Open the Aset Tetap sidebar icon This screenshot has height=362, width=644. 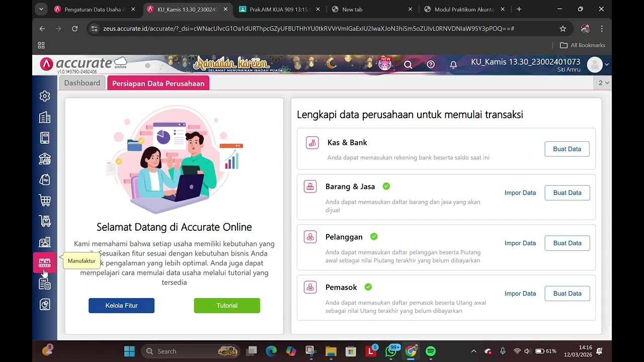(x=45, y=242)
